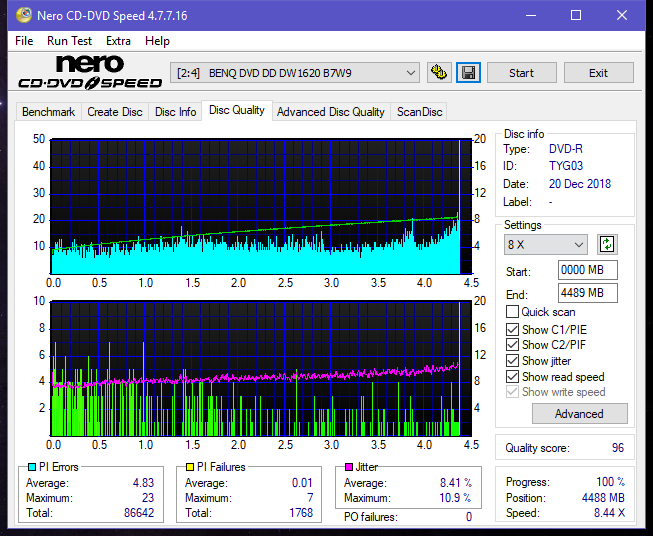Open the Advanced settings button
This screenshot has height=536, width=653.
579,414
